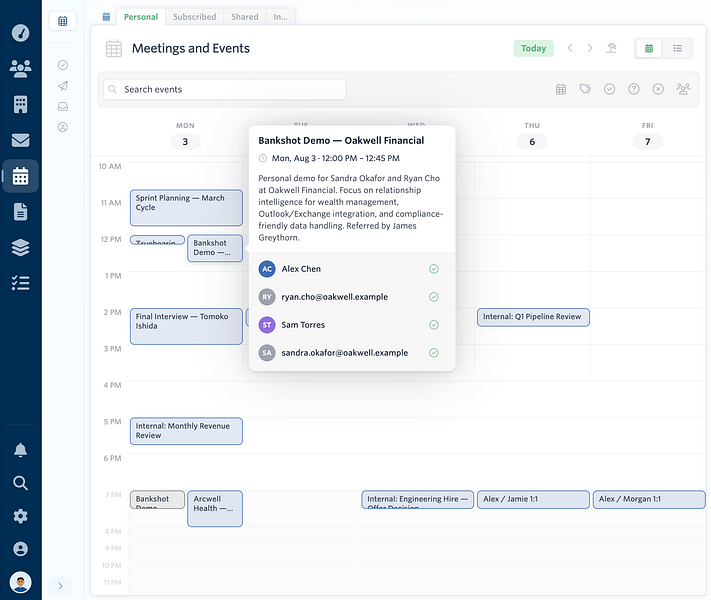Click the circled checkmark icon in secondary panel
This screenshot has width=711, height=600.
pos(63,65)
